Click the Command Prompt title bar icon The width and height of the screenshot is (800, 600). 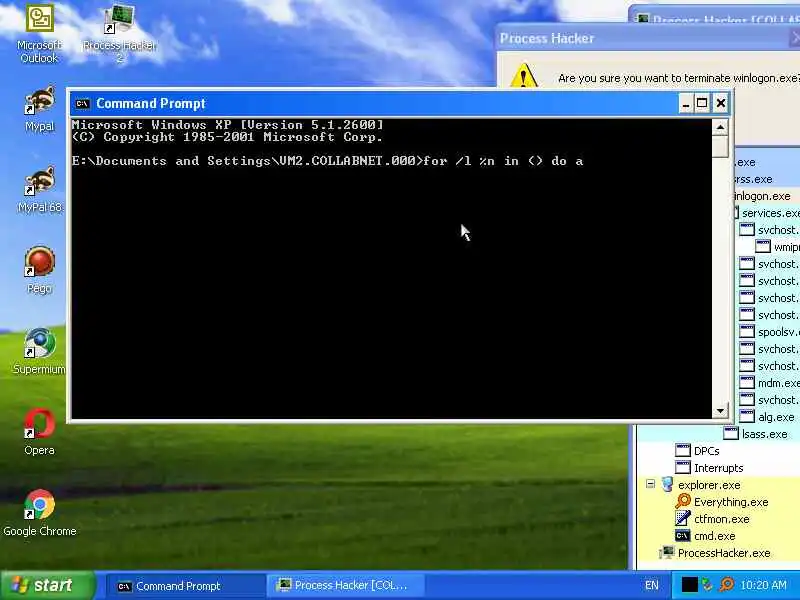pos(83,104)
